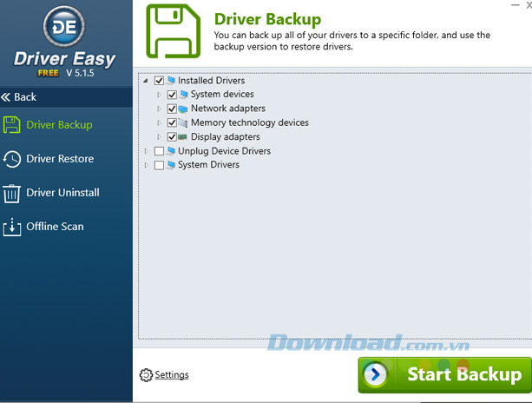Open Offline Scan in the sidebar
Screen dimensions: 532x403
click(x=66, y=227)
